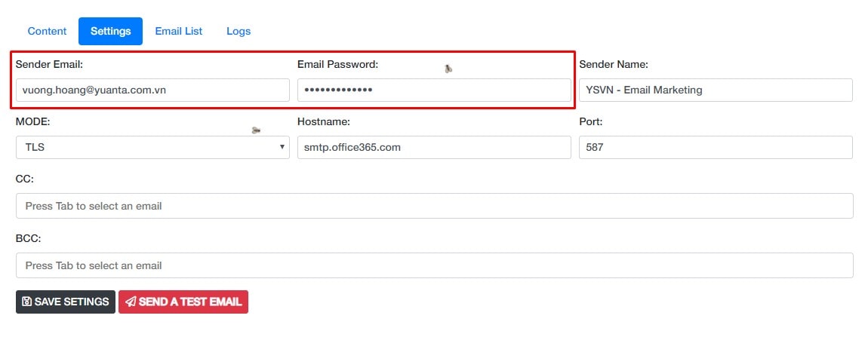Image resolution: width=868 pixels, height=340 pixels.
Task: Open the MODE dropdown showing TLS
Action: (x=152, y=148)
